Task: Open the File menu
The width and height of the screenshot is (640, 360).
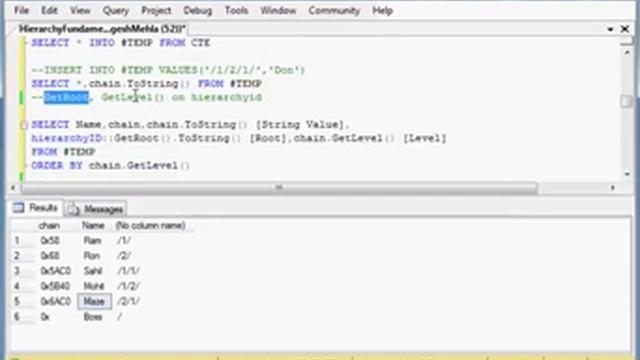Action: click(21, 11)
